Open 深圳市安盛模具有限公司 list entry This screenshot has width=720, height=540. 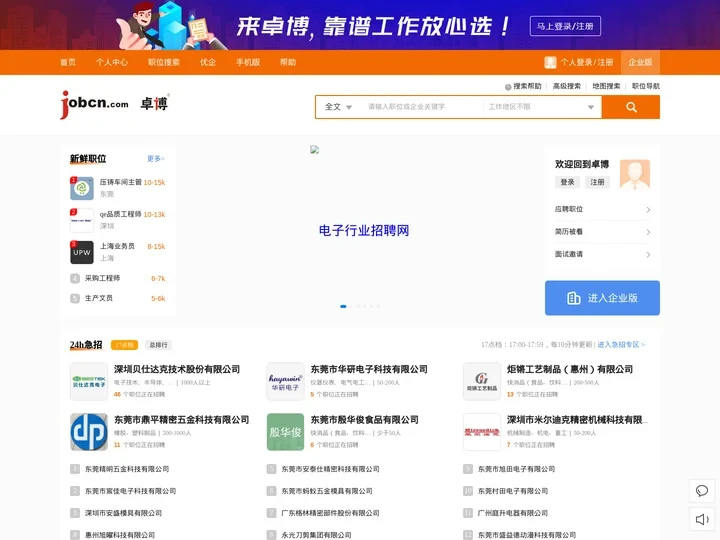click(123, 513)
